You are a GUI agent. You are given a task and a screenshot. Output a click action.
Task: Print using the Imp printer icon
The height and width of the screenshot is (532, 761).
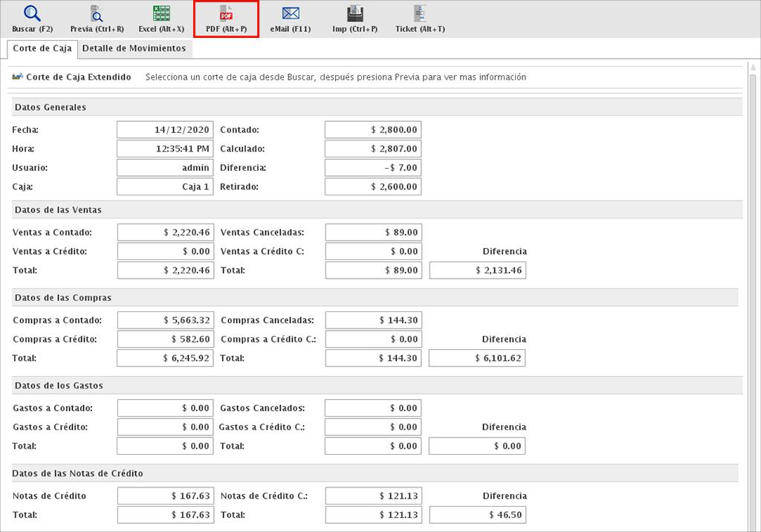pos(355,14)
